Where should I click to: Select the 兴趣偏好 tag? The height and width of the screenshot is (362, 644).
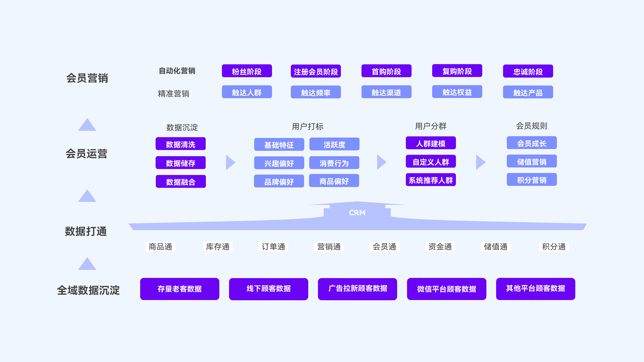(x=279, y=163)
